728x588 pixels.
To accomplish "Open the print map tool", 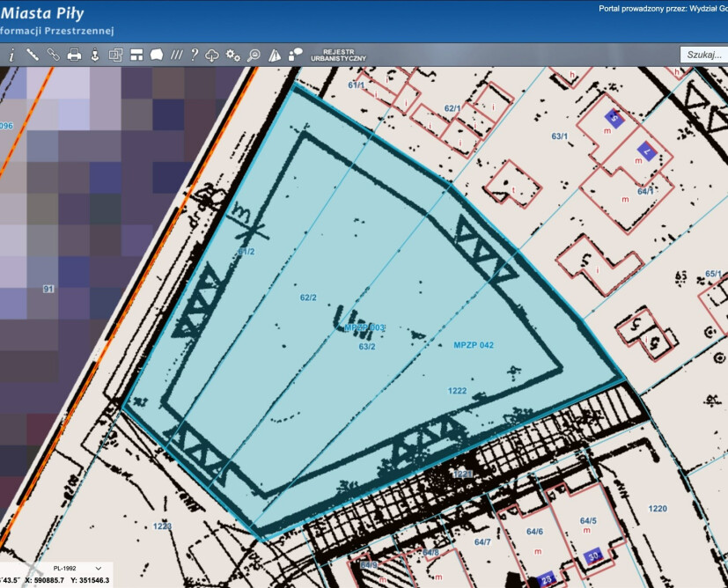I will coord(74,55).
